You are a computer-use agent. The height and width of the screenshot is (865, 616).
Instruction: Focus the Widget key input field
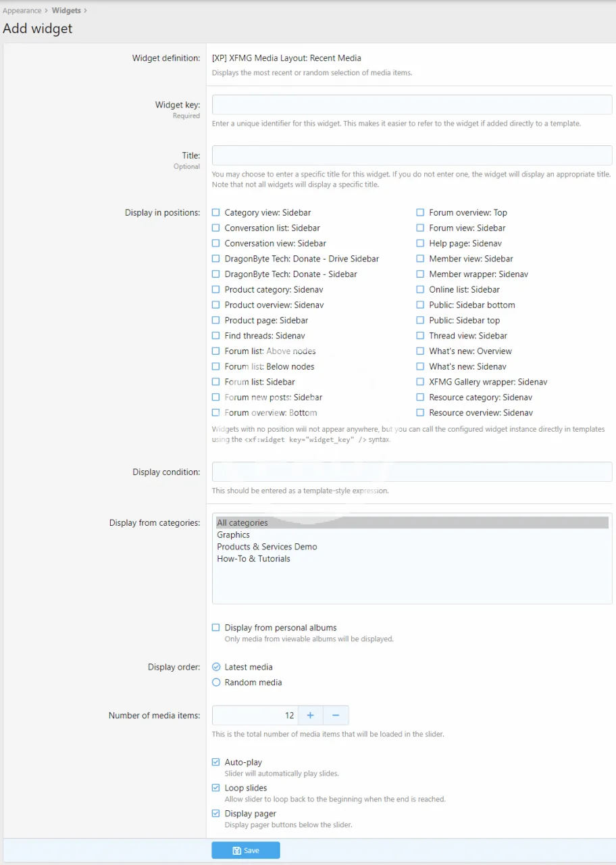point(412,105)
